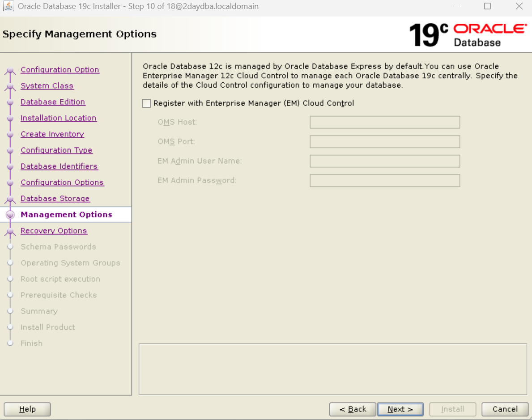
Task: Click the OMS Host input field
Action: [x=385, y=122]
